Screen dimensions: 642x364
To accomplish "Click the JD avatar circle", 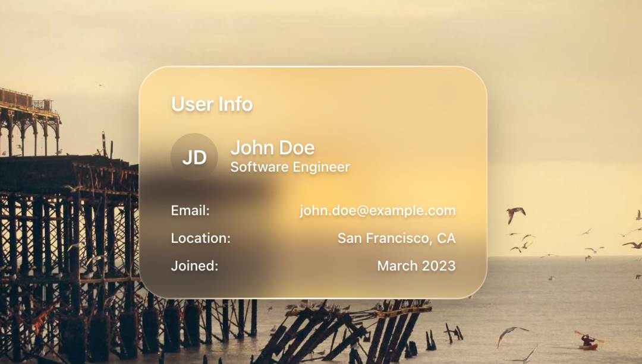I will click(194, 157).
